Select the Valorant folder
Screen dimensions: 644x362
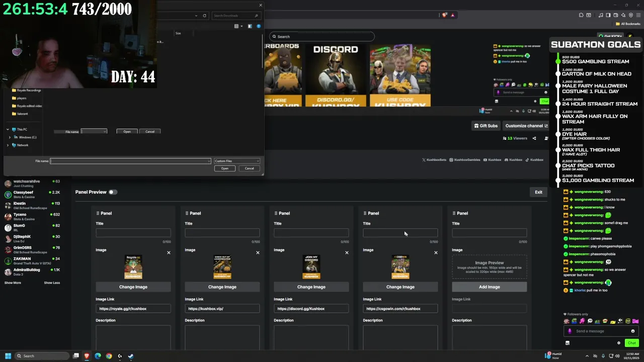coord(19,114)
